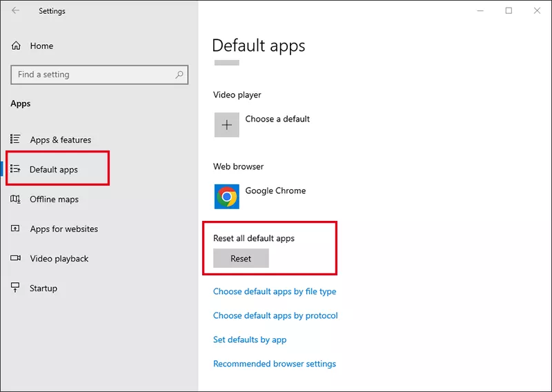Open Choose default apps by file type
This screenshot has width=552, height=392.
pyautogui.click(x=275, y=292)
